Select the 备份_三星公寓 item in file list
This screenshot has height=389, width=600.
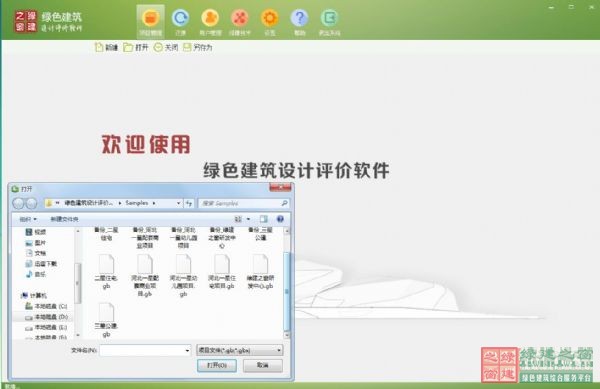(x=260, y=234)
